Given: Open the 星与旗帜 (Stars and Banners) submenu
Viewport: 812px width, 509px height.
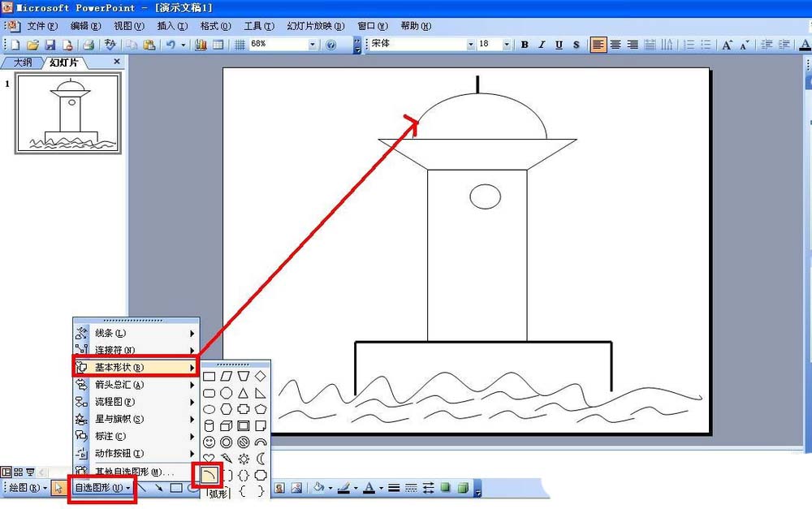Looking at the screenshot, I should point(136,419).
